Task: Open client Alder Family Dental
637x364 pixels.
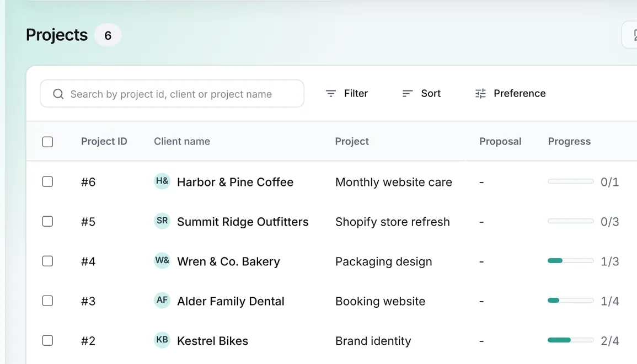Action: click(231, 301)
